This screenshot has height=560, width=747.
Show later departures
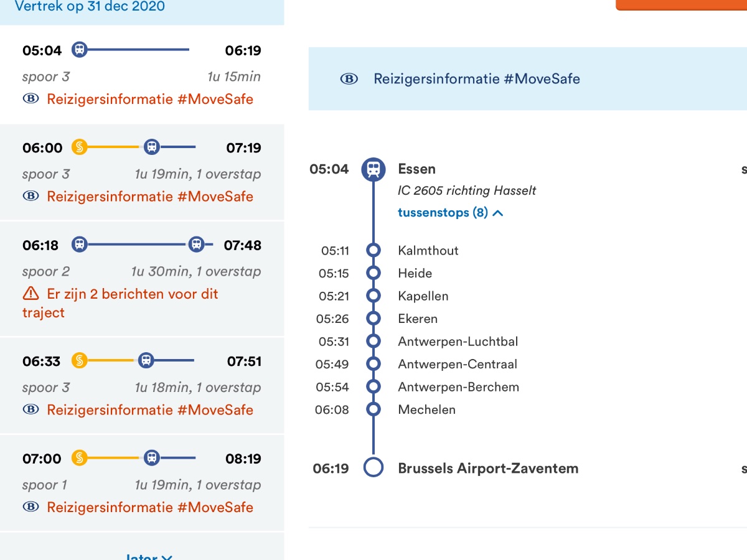click(148, 556)
